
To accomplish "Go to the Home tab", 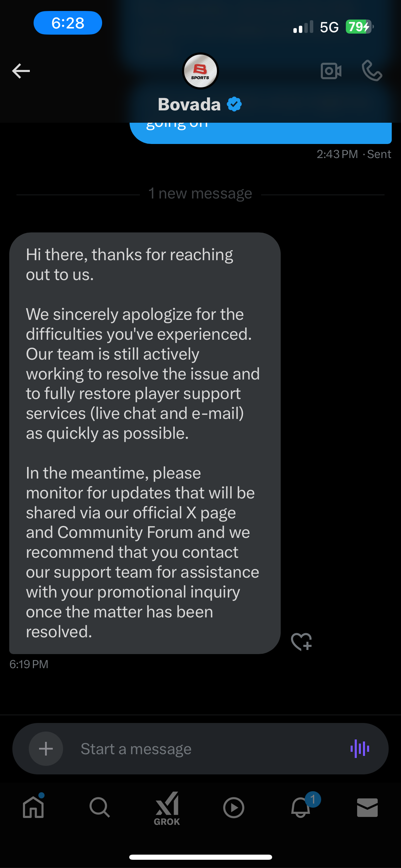I will tap(33, 807).
